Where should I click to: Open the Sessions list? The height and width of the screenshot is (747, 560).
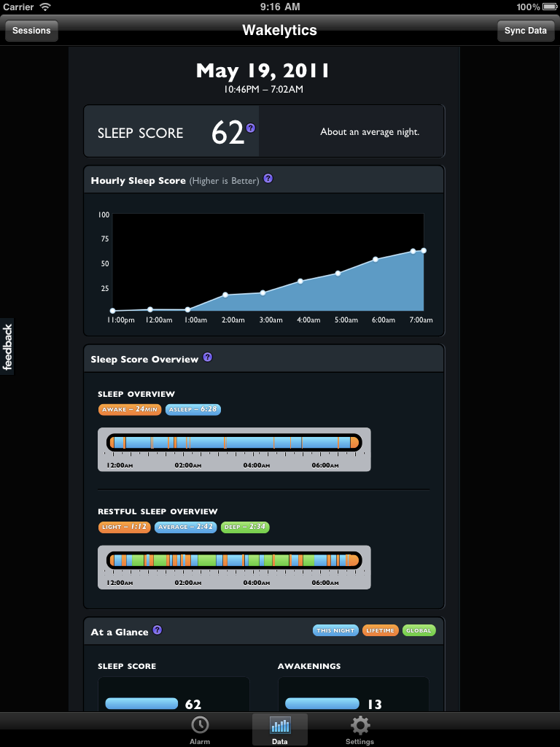(x=31, y=31)
